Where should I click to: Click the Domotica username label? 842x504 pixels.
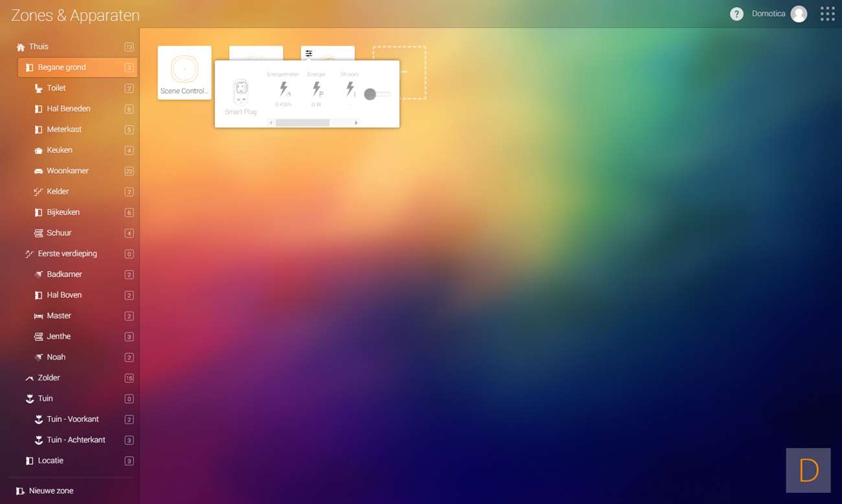[x=768, y=14]
